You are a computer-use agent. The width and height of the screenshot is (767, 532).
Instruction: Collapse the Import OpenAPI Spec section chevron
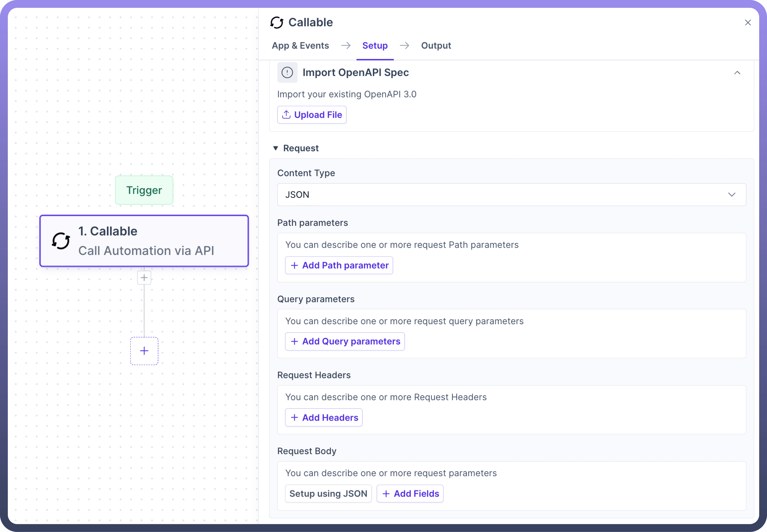coord(737,73)
